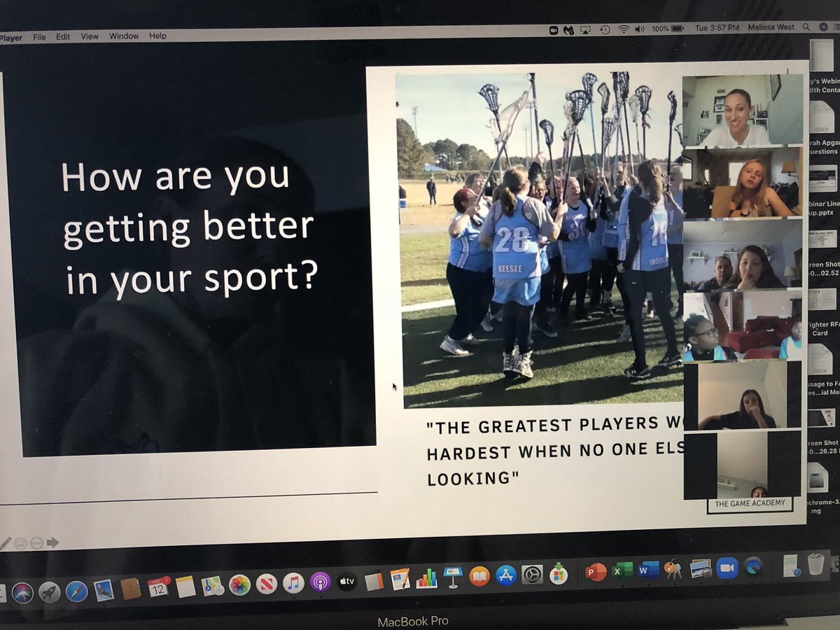Open the Trash in the Dock
The width and height of the screenshot is (840, 630).
(815, 563)
